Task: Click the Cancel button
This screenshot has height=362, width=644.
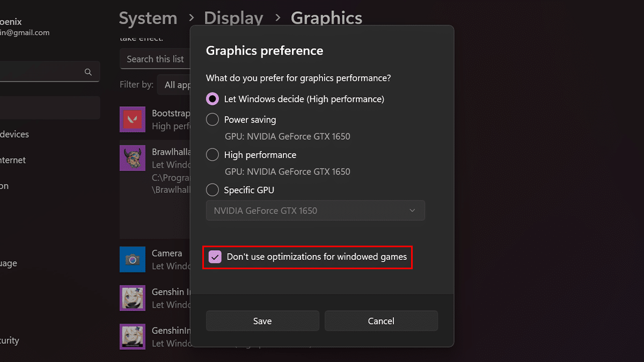Action: tap(381, 321)
